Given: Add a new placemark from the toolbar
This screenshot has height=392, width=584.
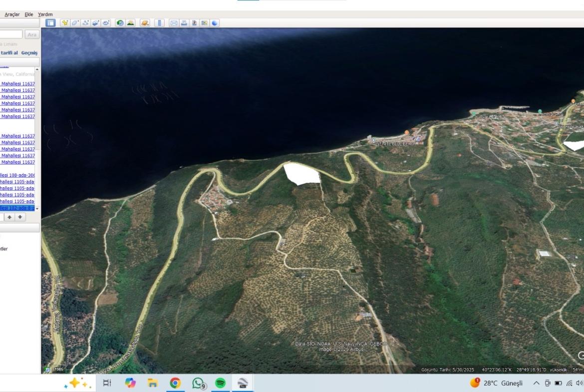Looking at the screenshot, I should [65, 23].
